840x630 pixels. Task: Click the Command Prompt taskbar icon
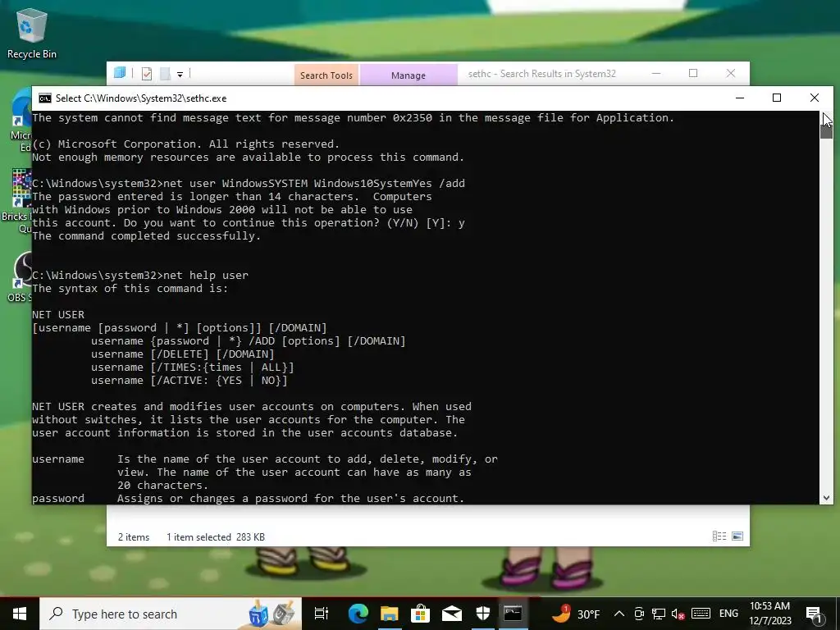(x=513, y=614)
